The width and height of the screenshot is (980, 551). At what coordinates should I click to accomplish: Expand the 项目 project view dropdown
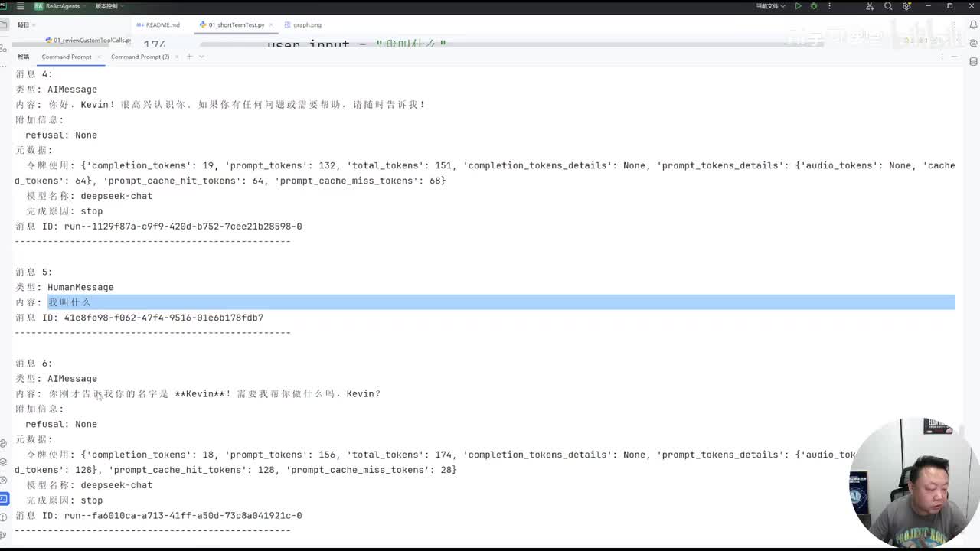[x=25, y=24]
